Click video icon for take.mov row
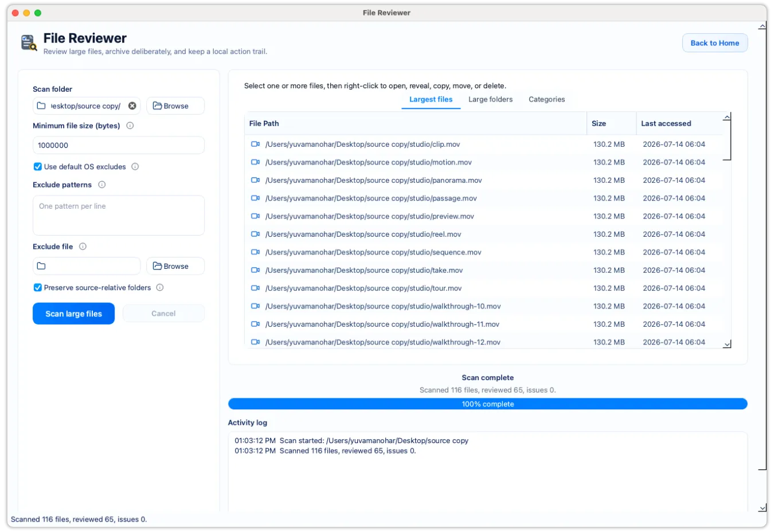774x532 pixels. coord(256,270)
